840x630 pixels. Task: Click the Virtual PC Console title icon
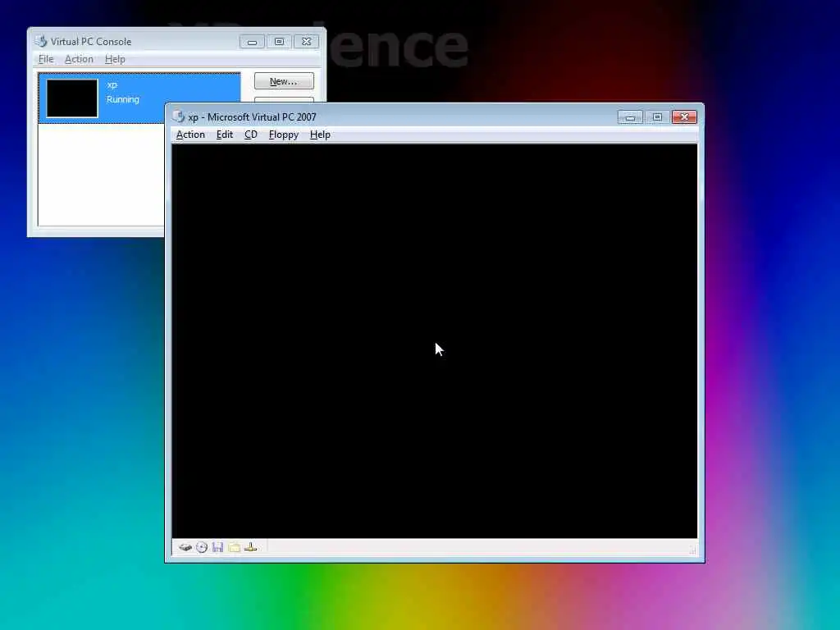pos(41,41)
